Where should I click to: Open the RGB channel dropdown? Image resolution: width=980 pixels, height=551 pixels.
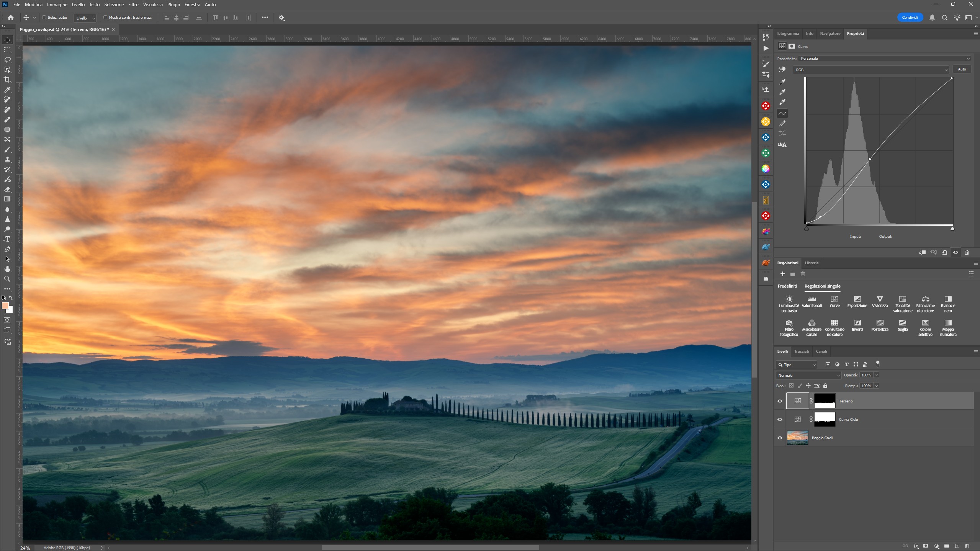point(871,70)
